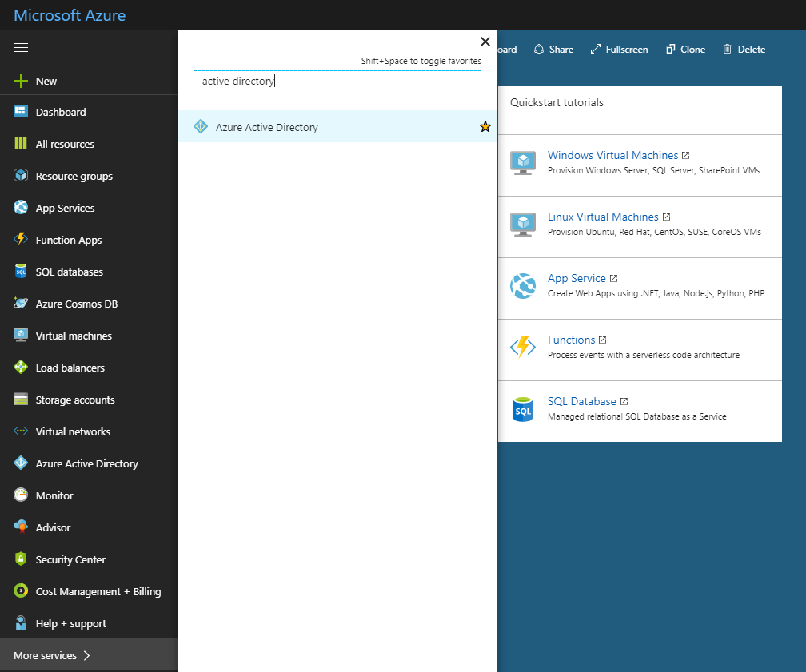This screenshot has width=806, height=672.
Task: Click the Virtual networks icon
Action: pyautogui.click(x=21, y=431)
